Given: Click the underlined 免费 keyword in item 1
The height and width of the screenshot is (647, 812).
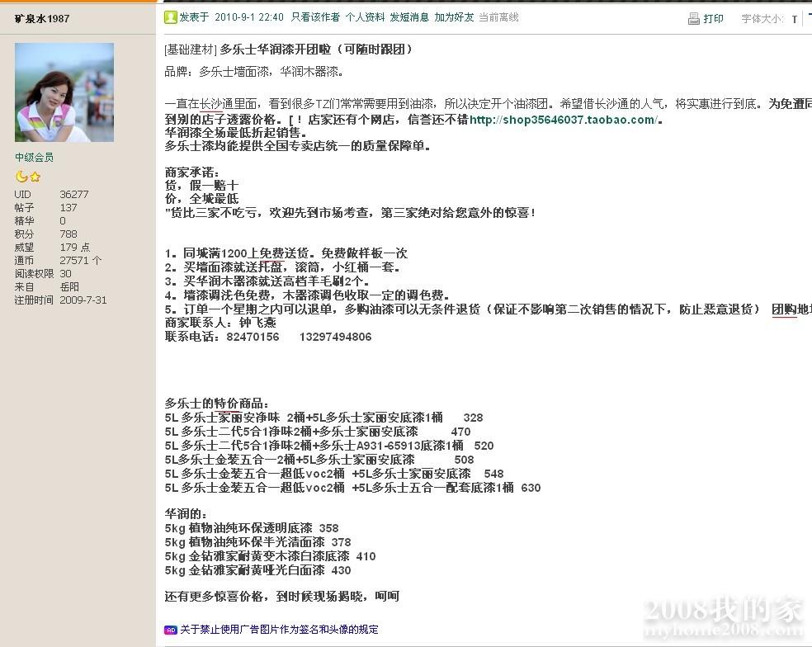Looking at the screenshot, I should (271, 253).
